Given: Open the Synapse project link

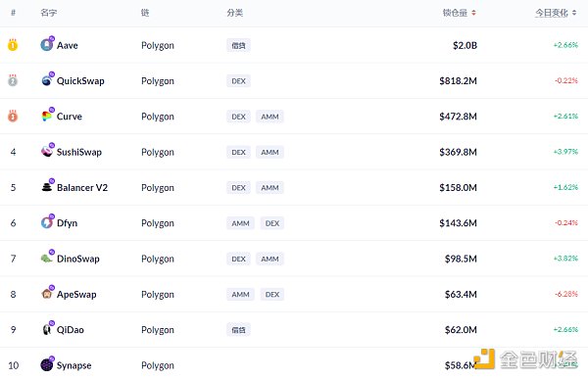Looking at the screenshot, I should (x=73, y=365).
